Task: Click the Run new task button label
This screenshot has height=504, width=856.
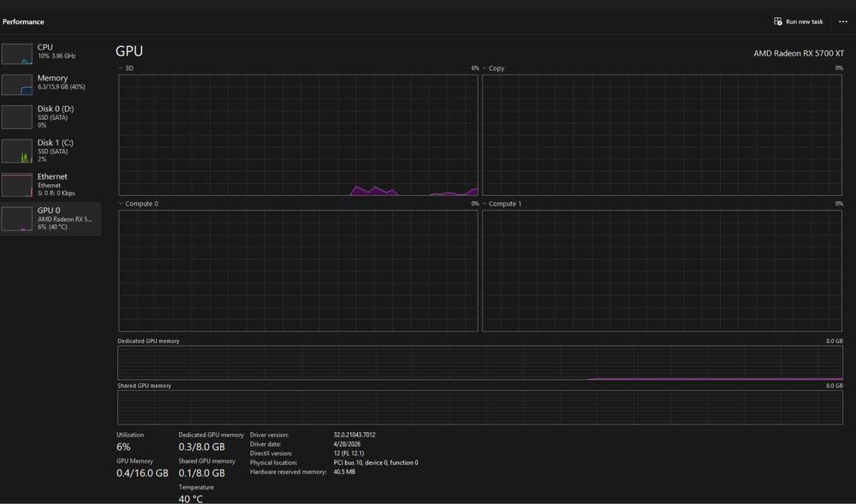Action: (x=804, y=21)
